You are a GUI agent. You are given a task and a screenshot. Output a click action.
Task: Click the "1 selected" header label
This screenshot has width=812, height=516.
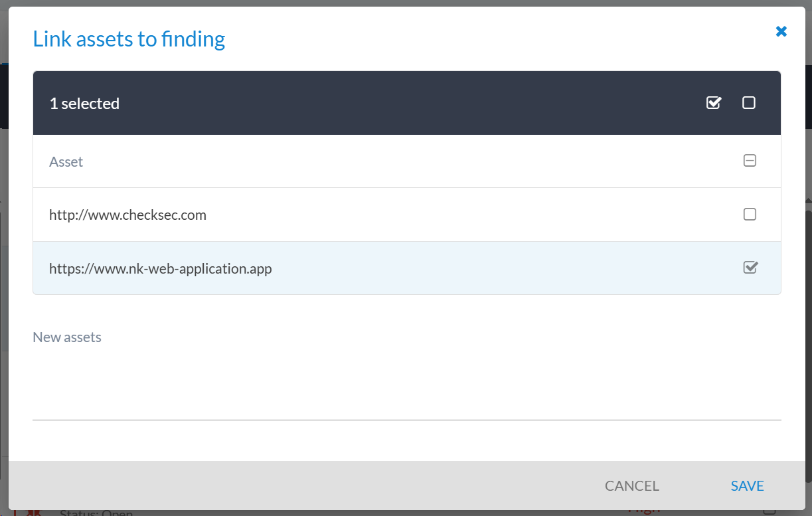(84, 104)
